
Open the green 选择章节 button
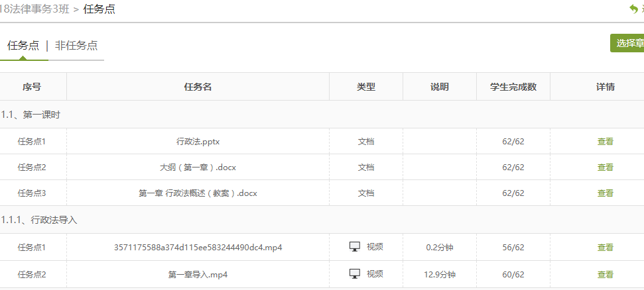point(629,44)
